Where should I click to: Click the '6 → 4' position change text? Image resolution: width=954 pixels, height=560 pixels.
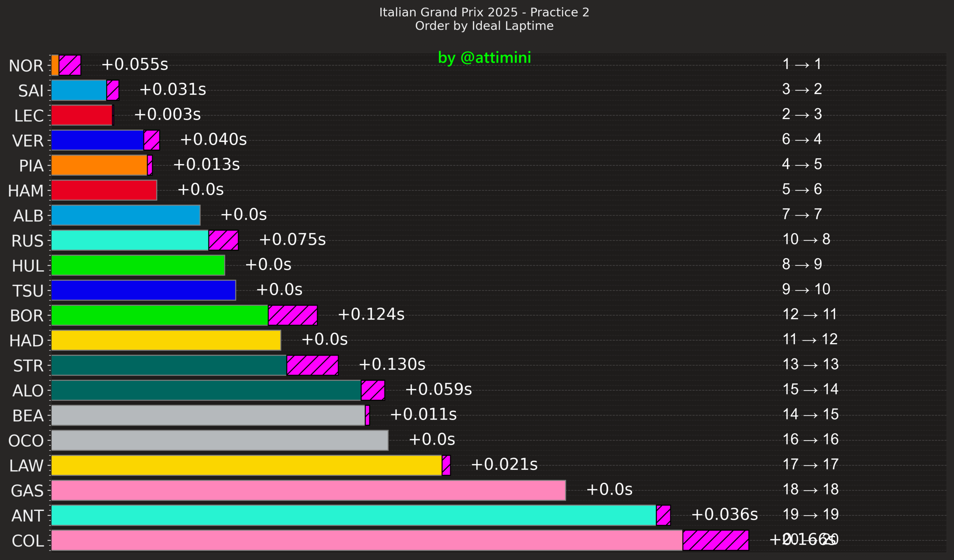(x=802, y=139)
